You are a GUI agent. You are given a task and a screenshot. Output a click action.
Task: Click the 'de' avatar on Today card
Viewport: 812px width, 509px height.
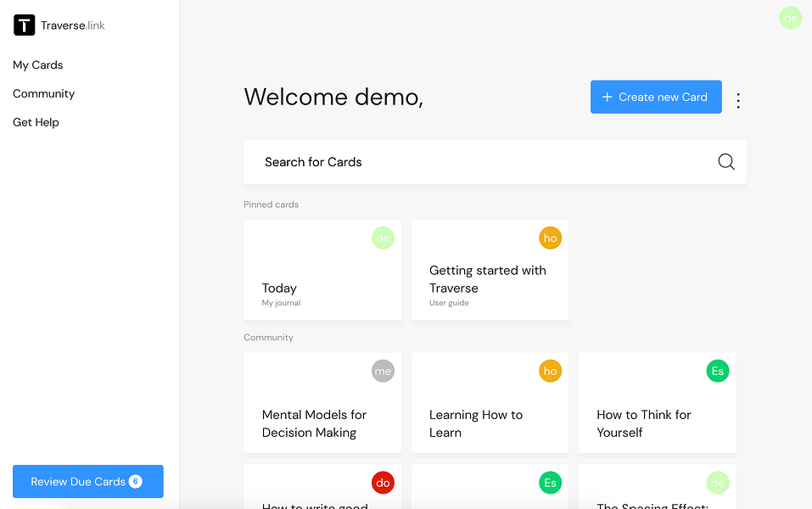[x=383, y=238]
